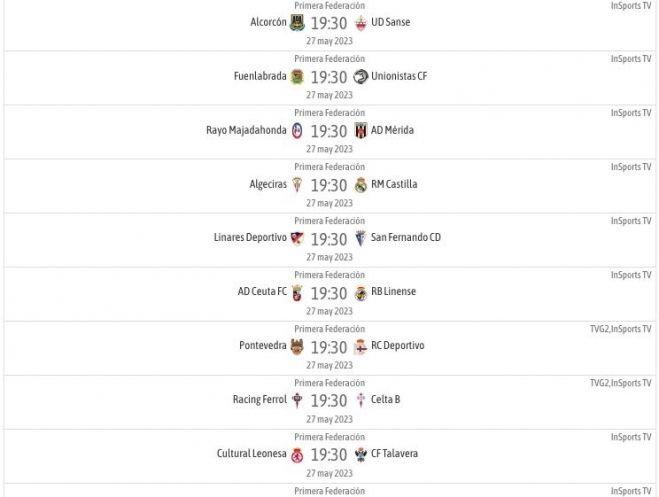Click the Linares Deportivo badge
Screen dimensions: 659x497
tap(297, 239)
